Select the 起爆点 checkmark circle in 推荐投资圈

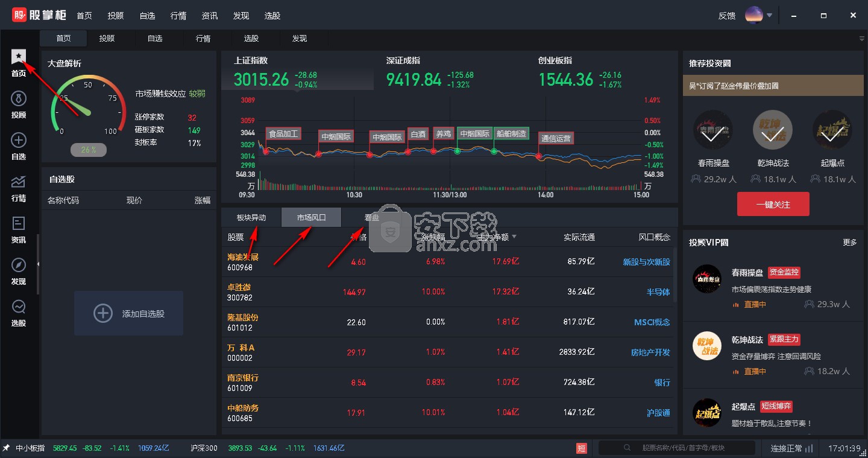click(833, 130)
